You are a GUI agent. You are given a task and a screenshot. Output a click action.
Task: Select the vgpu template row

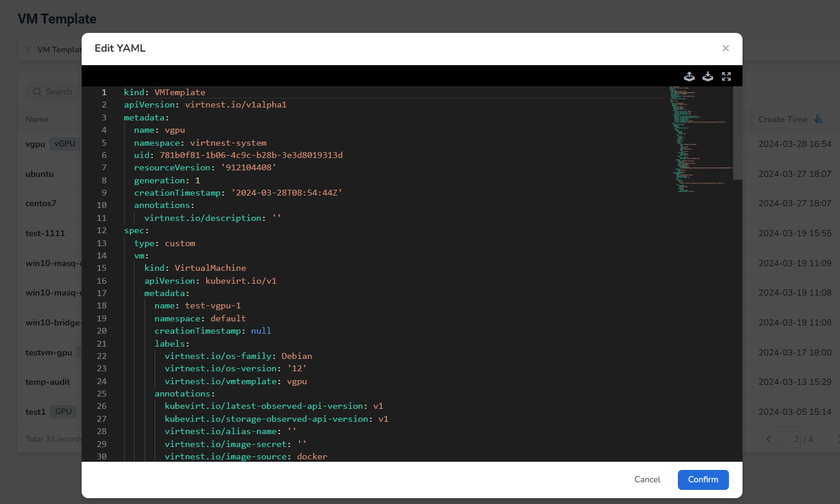pyautogui.click(x=35, y=143)
